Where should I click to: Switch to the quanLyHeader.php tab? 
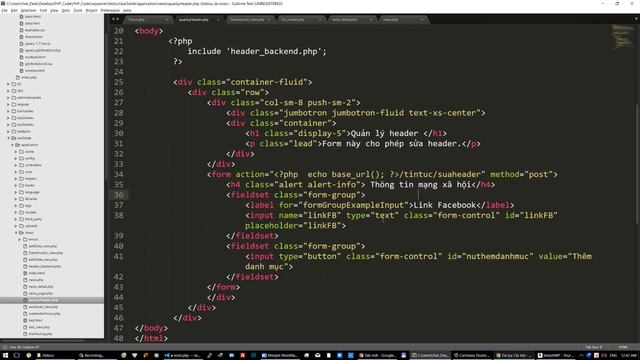[x=193, y=20]
